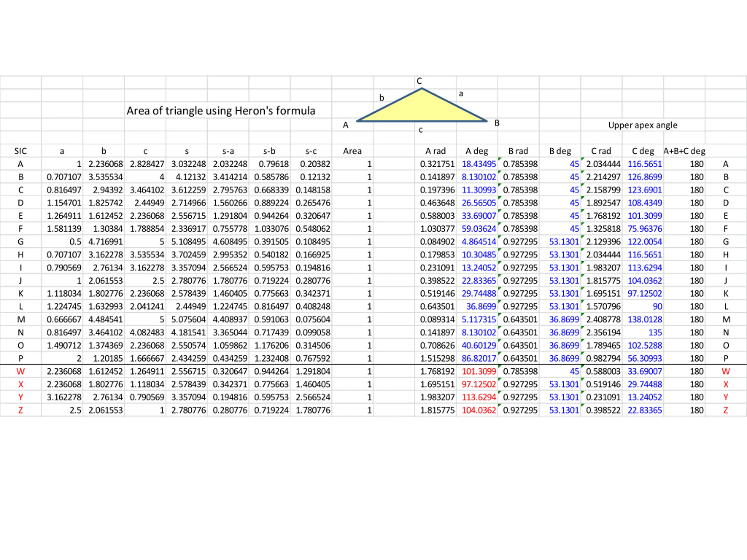Image resolution: width=747 pixels, height=560 pixels.
Task: Click cell value 2.828427 in row A
Action: (x=147, y=164)
